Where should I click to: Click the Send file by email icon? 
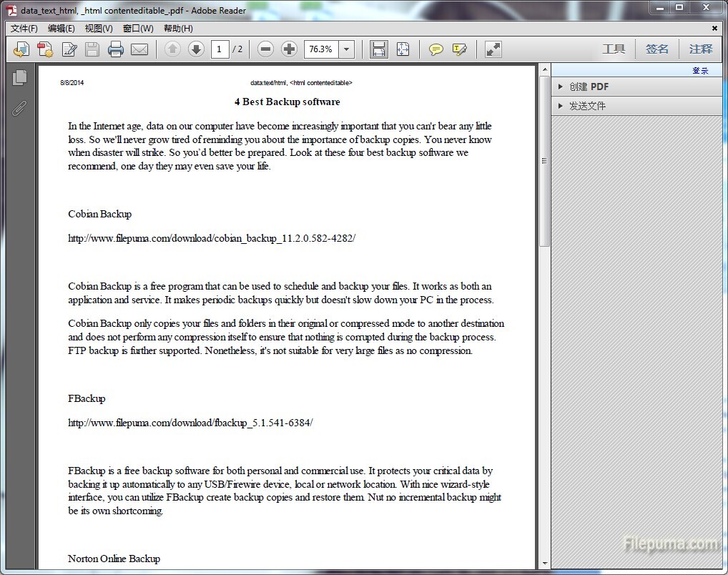tap(139, 49)
